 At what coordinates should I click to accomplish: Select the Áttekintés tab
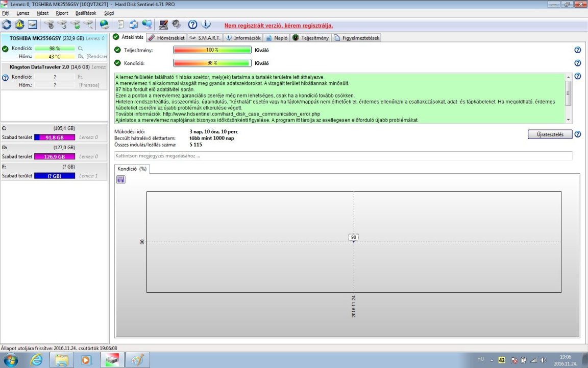click(129, 37)
